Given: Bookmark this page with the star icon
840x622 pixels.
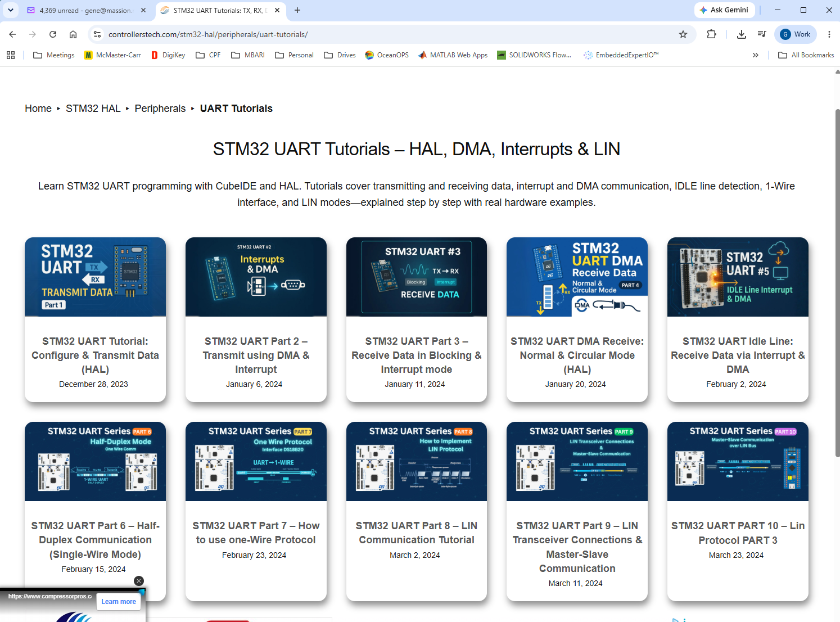Looking at the screenshot, I should (683, 34).
